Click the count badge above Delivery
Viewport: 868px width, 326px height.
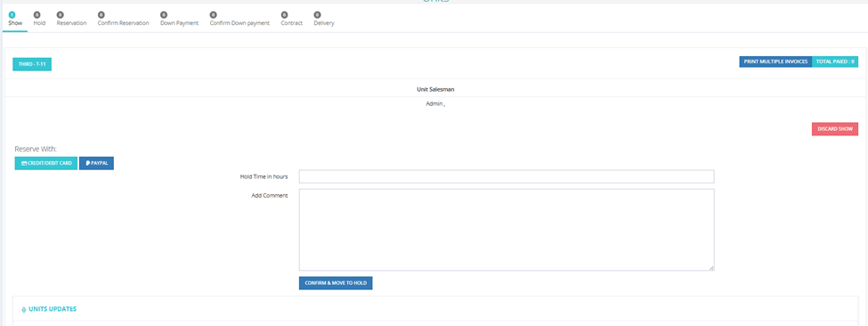click(317, 15)
